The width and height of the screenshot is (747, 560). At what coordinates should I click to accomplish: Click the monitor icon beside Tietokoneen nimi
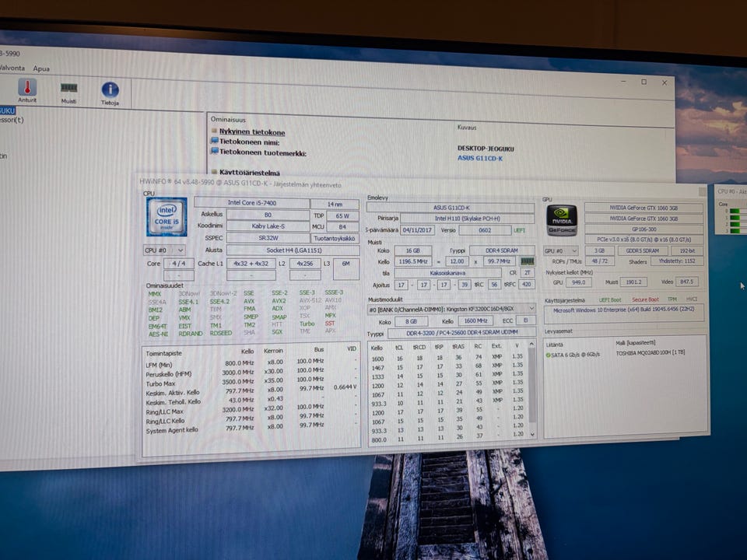coord(215,141)
